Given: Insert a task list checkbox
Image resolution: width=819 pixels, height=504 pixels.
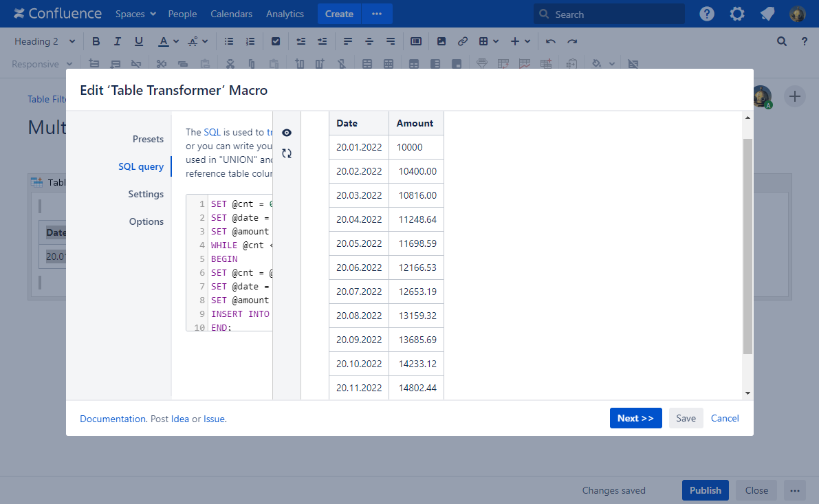Looking at the screenshot, I should pos(276,41).
